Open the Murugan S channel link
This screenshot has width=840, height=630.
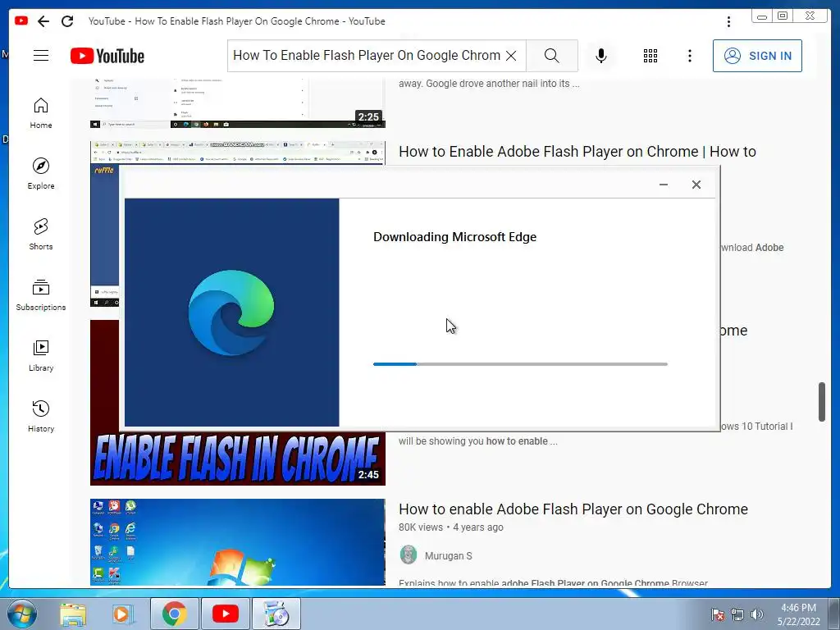coord(449,555)
